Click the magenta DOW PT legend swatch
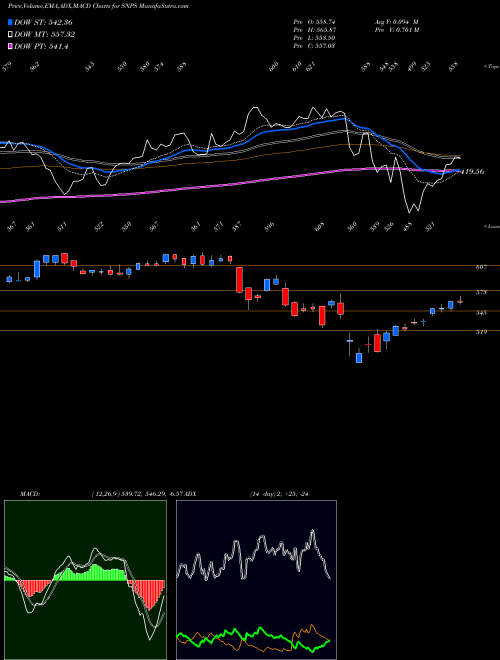500x660 pixels. coord(10,46)
